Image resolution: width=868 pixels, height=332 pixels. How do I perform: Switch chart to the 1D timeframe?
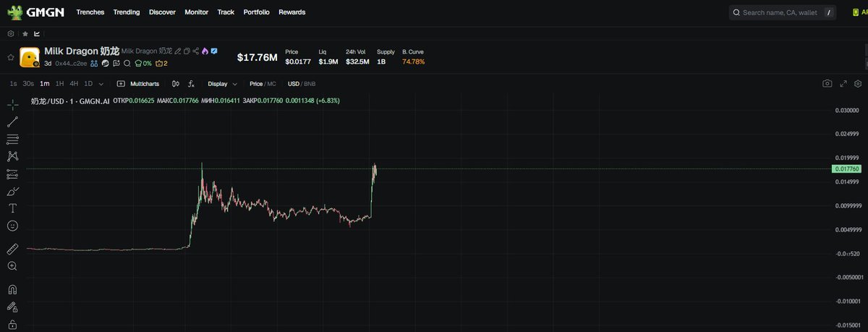[88, 84]
